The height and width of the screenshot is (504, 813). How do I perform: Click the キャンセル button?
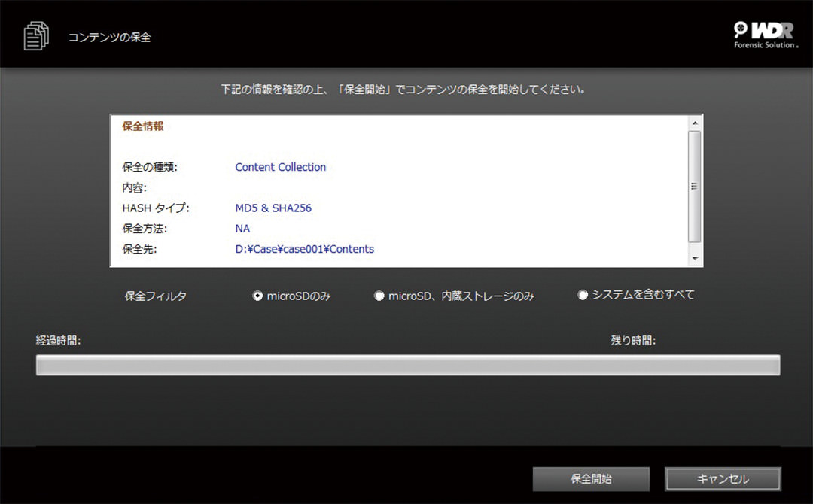723,478
